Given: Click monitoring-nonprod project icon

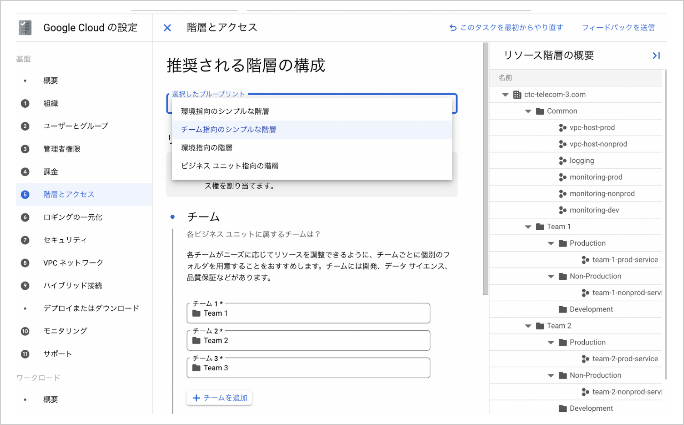Looking at the screenshot, I should click(563, 194).
